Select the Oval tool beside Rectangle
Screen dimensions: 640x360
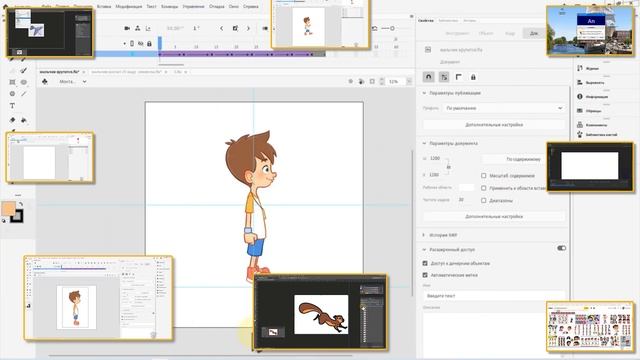pos(24,82)
